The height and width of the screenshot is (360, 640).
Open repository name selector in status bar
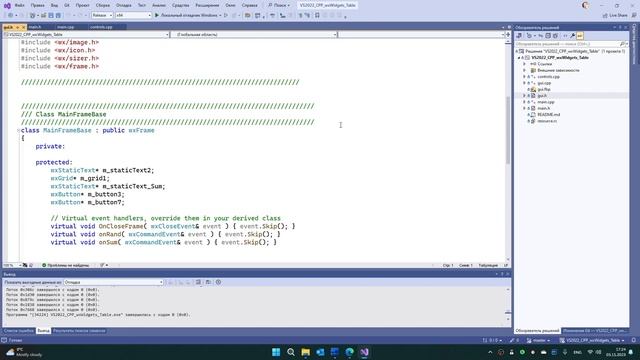point(592,340)
